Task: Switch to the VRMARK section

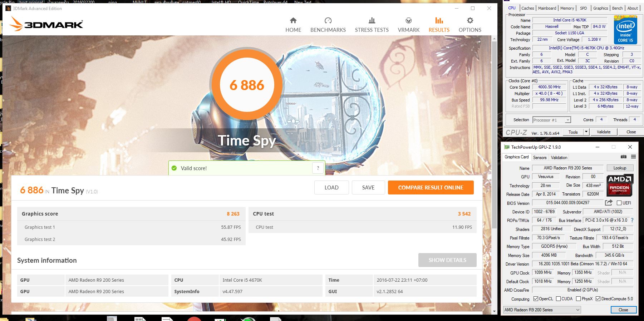Action: click(x=408, y=25)
